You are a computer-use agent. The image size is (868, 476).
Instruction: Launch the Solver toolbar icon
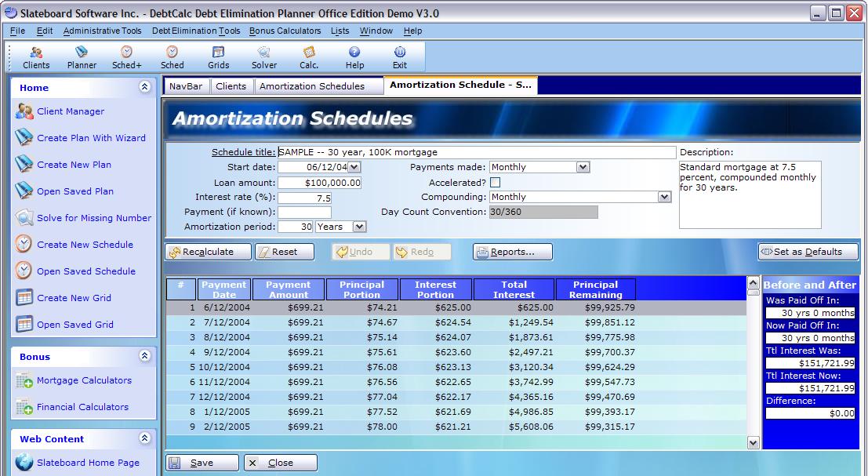point(263,57)
